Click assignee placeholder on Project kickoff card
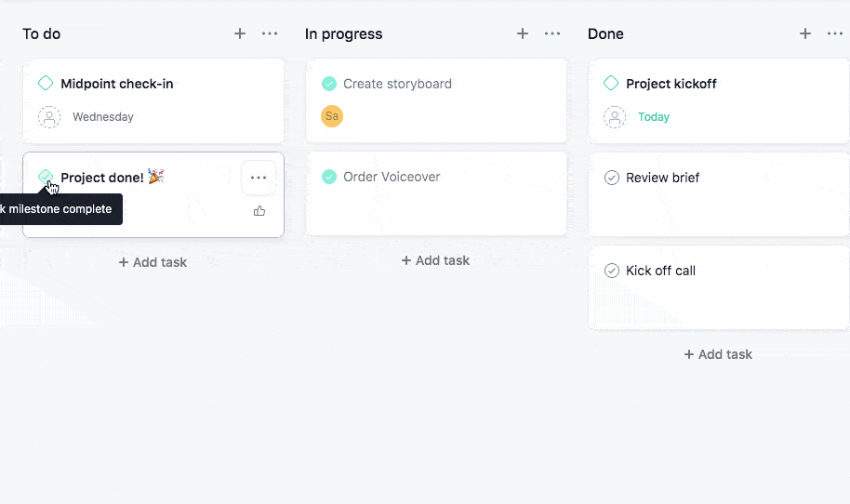 [615, 117]
